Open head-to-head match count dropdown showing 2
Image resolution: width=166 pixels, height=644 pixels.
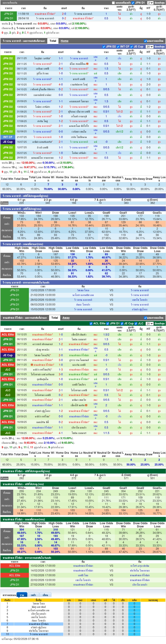[x=150, y=3]
